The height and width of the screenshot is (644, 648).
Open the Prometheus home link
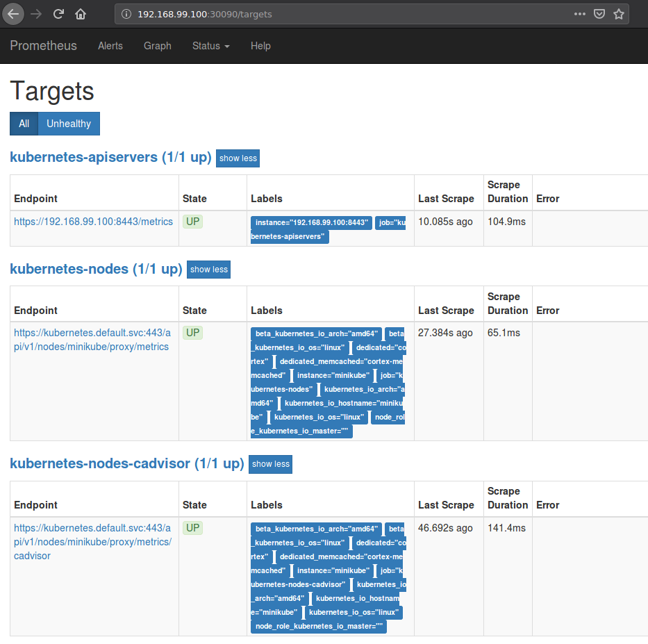point(43,45)
